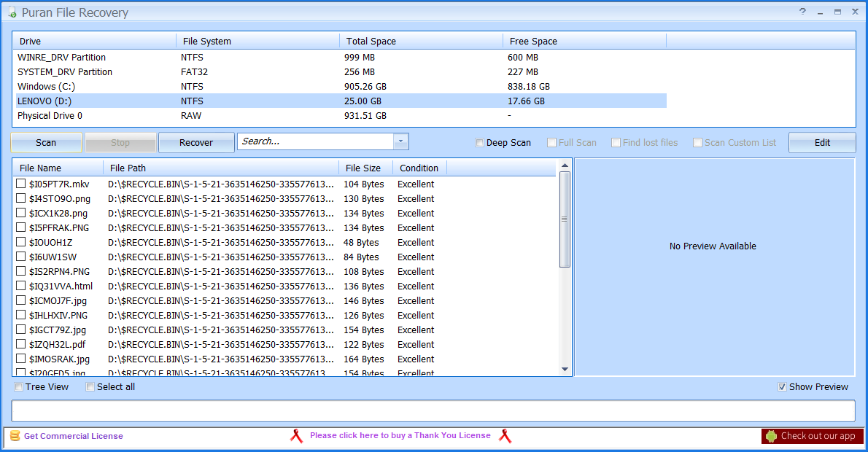Screen dimensions: 868x452
Task: Click the empty status text box at bottom
Action: pos(433,411)
